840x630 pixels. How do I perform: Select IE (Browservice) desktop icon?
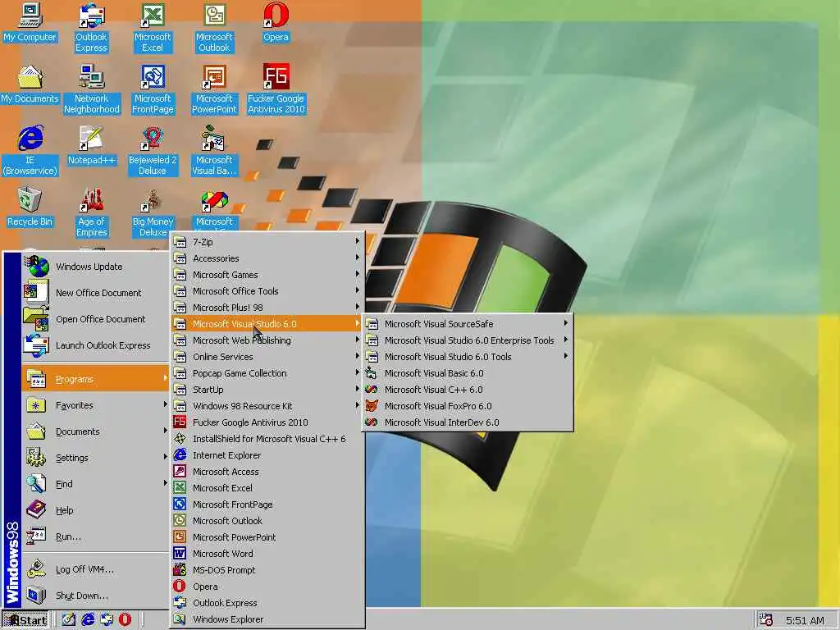(30, 151)
